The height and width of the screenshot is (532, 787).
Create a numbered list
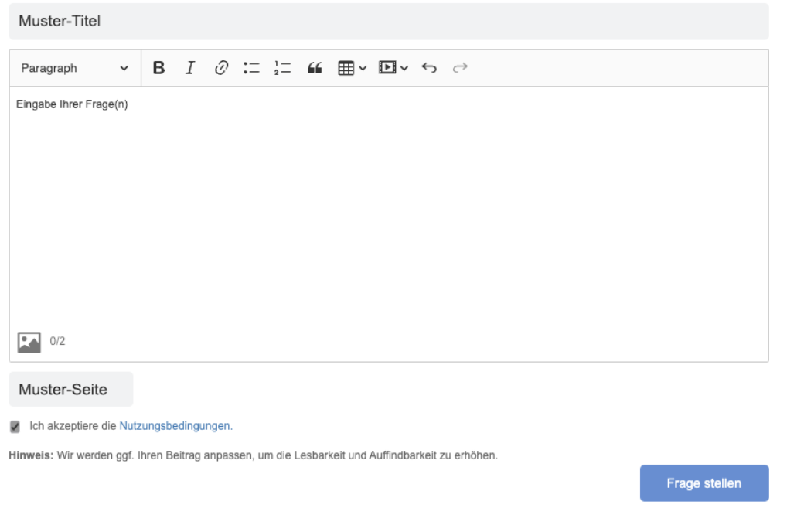pos(283,68)
